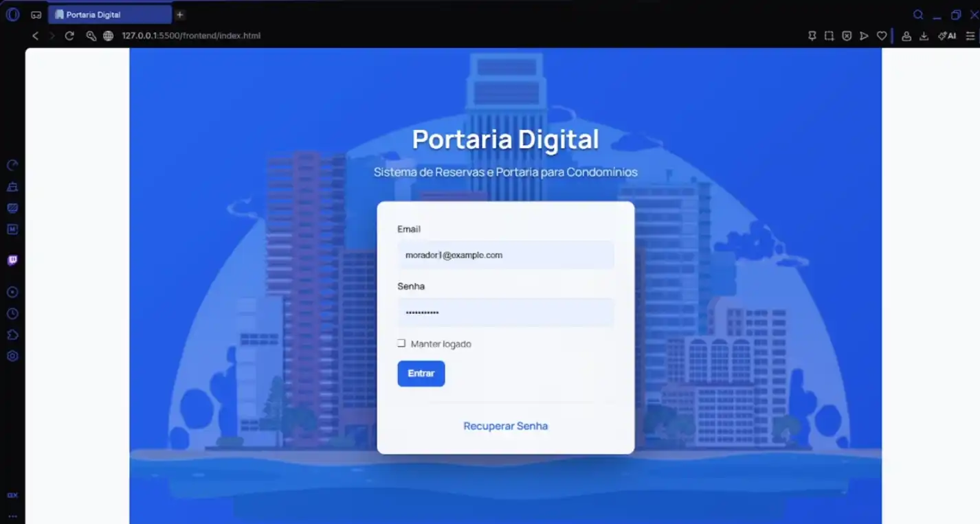Go forward to the next page
The height and width of the screenshot is (524, 980).
[52, 36]
